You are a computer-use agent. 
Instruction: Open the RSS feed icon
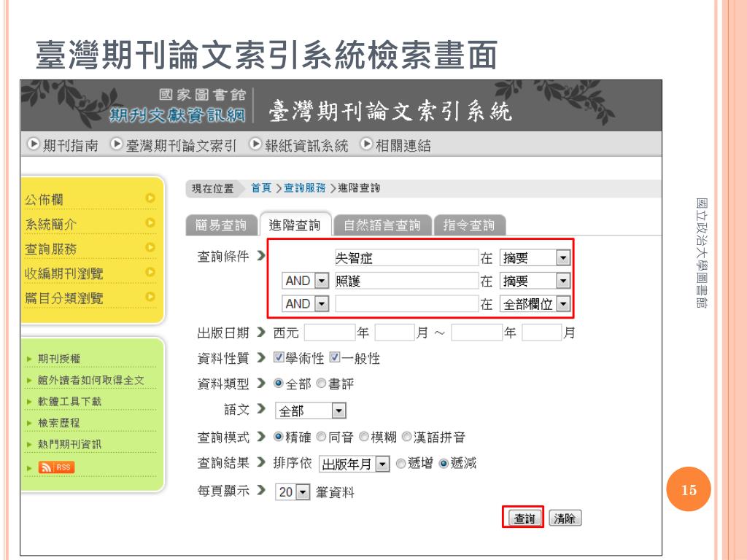pyautogui.click(x=56, y=467)
